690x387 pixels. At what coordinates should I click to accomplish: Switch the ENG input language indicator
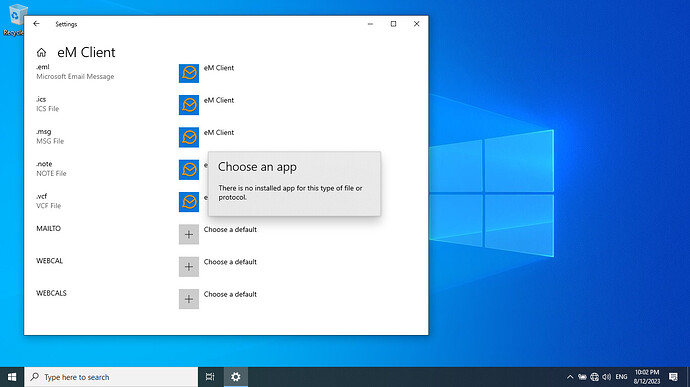pyautogui.click(x=621, y=377)
